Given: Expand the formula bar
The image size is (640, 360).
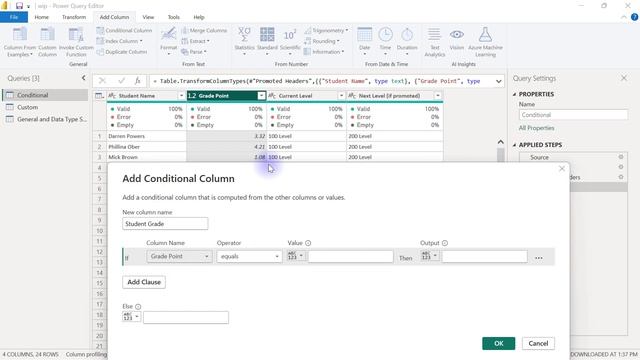Looking at the screenshot, I should click(x=498, y=81).
